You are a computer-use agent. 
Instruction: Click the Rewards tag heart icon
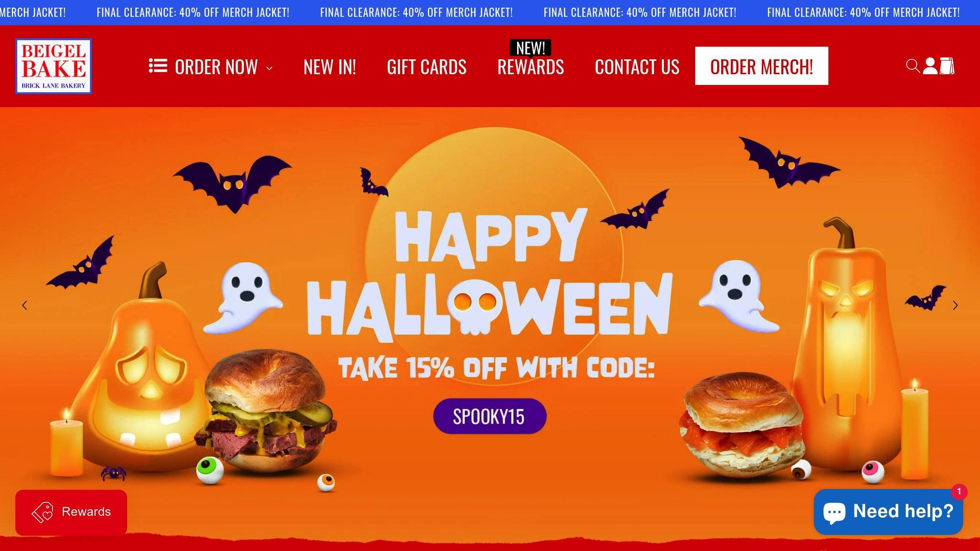coord(42,512)
